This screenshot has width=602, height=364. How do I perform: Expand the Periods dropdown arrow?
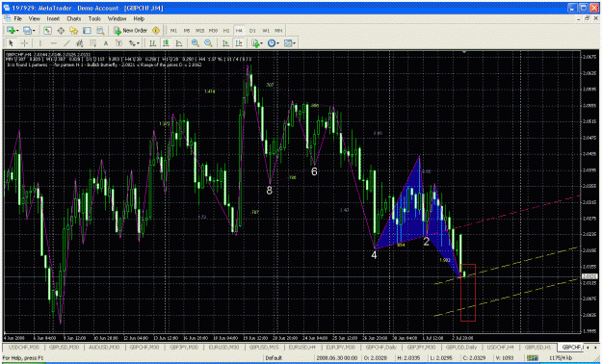pyautogui.click(x=278, y=43)
